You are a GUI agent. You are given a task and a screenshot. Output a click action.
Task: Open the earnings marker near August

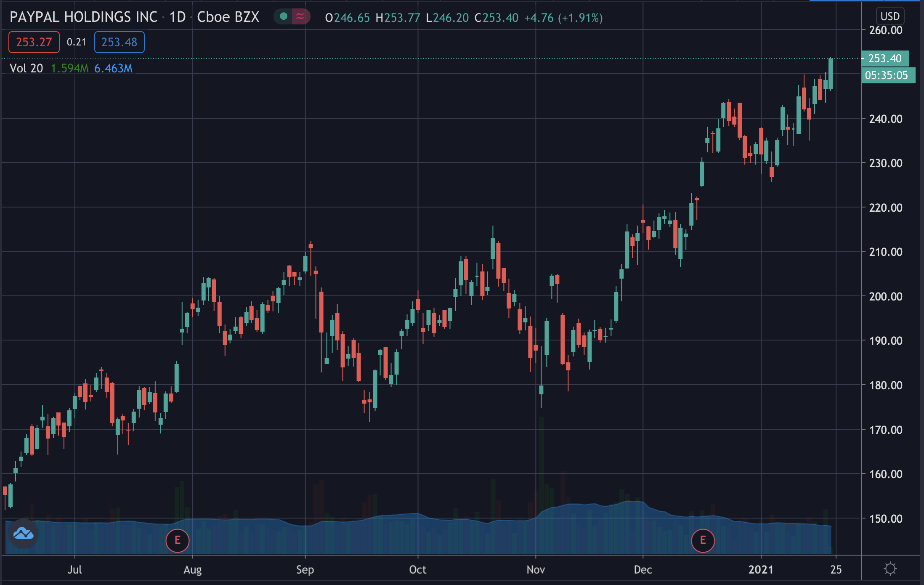[178, 540]
